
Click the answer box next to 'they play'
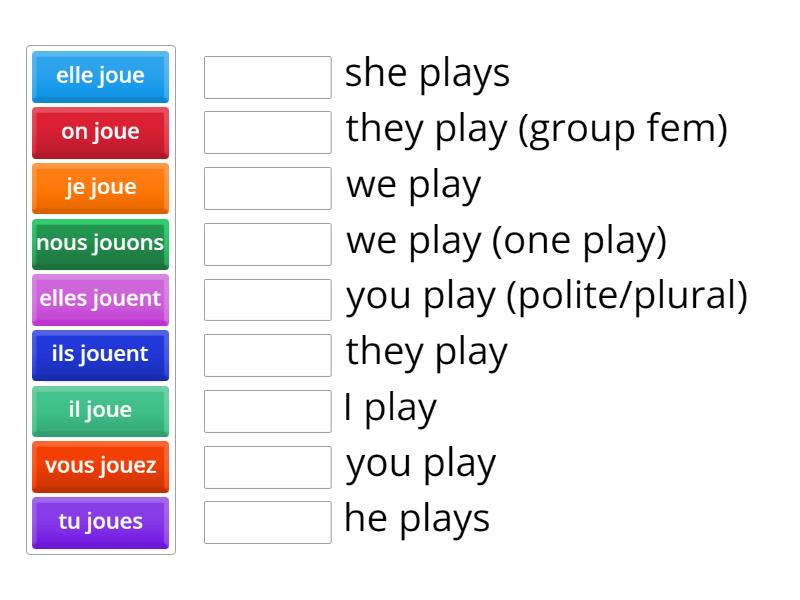[x=266, y=355]
